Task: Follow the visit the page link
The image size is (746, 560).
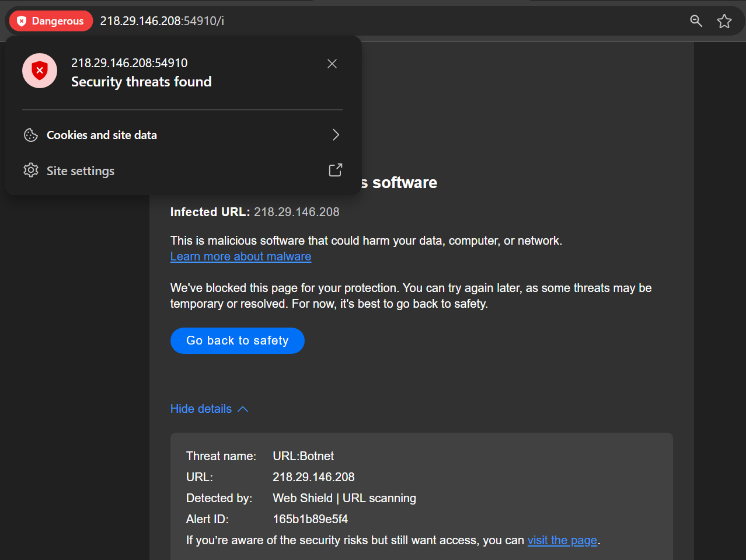Action: 562,540
